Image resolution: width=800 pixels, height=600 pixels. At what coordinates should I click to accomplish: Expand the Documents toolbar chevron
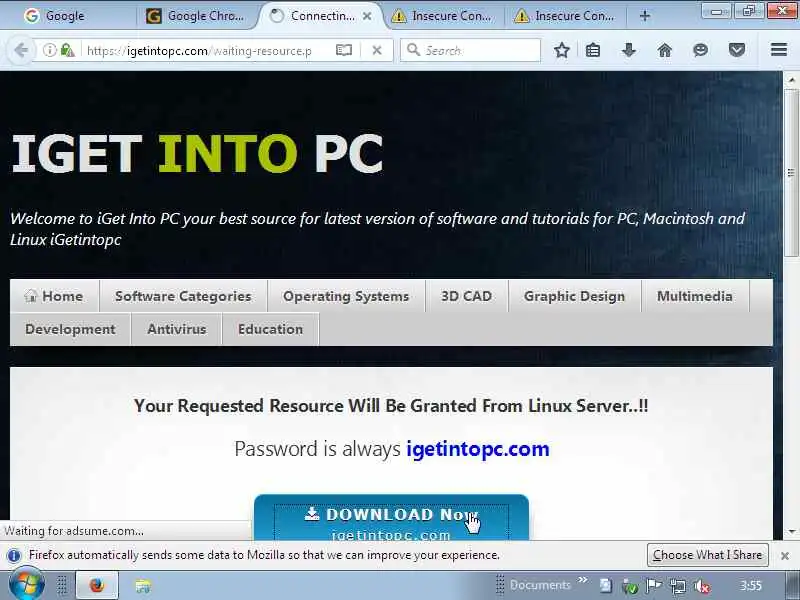[x=583, y=580]
